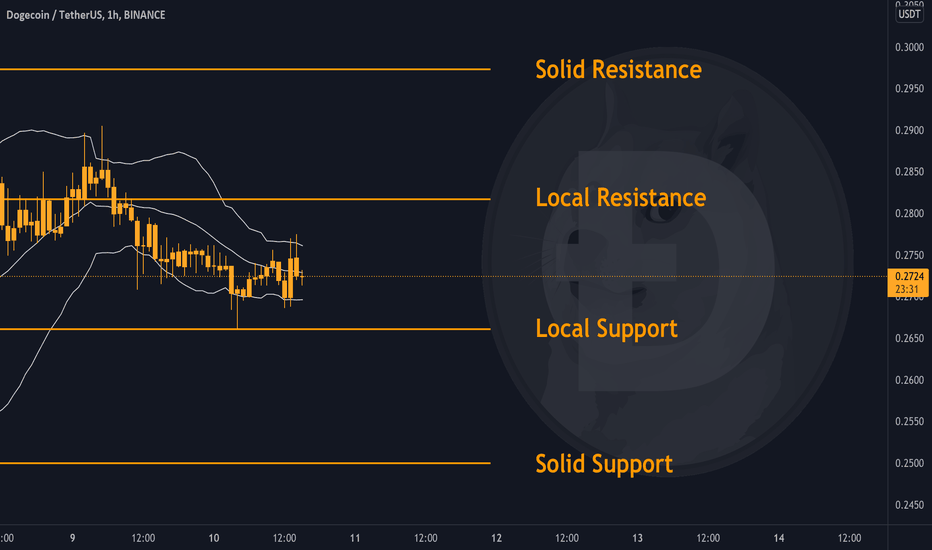Click date 13 on the time axis
The image size is (932, 550).
637,538
